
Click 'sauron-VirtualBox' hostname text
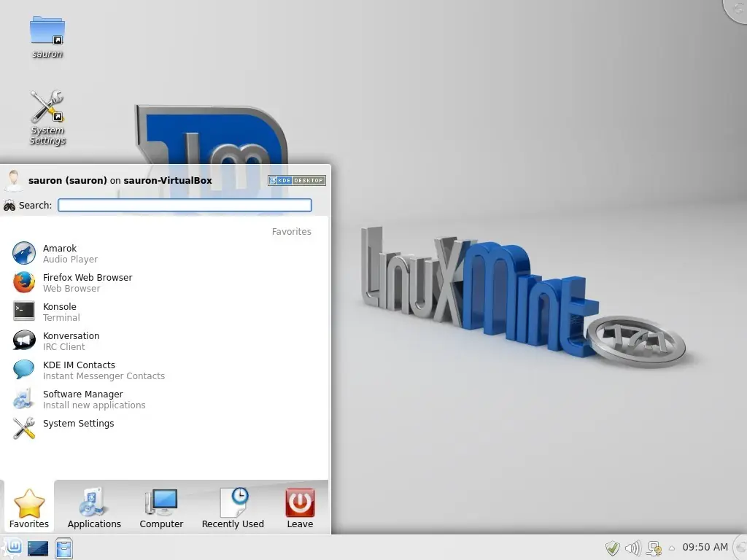[x=168, y=181]
